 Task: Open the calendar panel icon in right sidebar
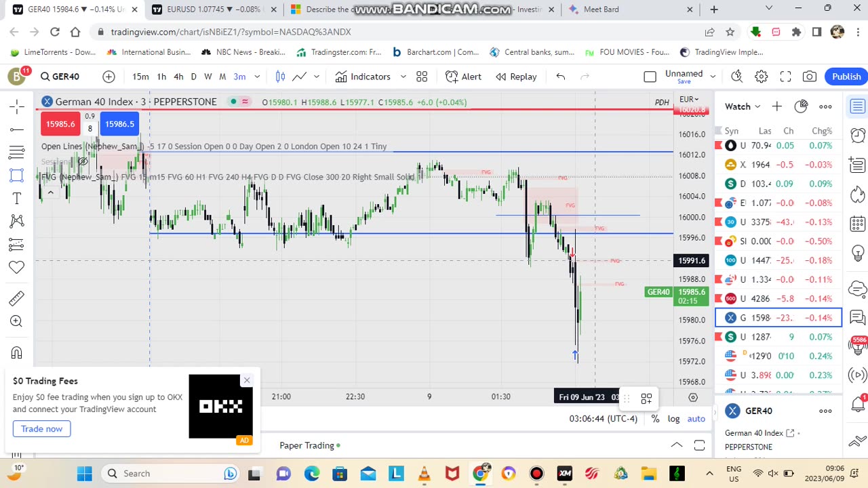(x=857, y=224)
